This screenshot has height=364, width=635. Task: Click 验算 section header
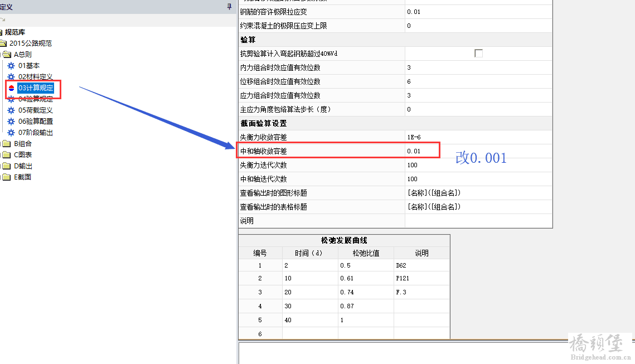[395, 40]
